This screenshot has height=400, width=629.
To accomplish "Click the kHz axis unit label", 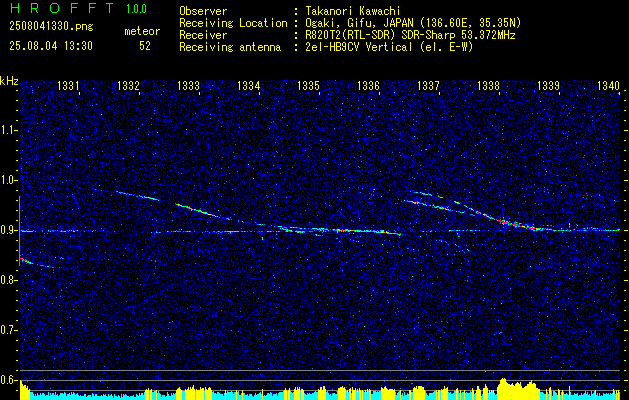I will (x=10, y=81).
